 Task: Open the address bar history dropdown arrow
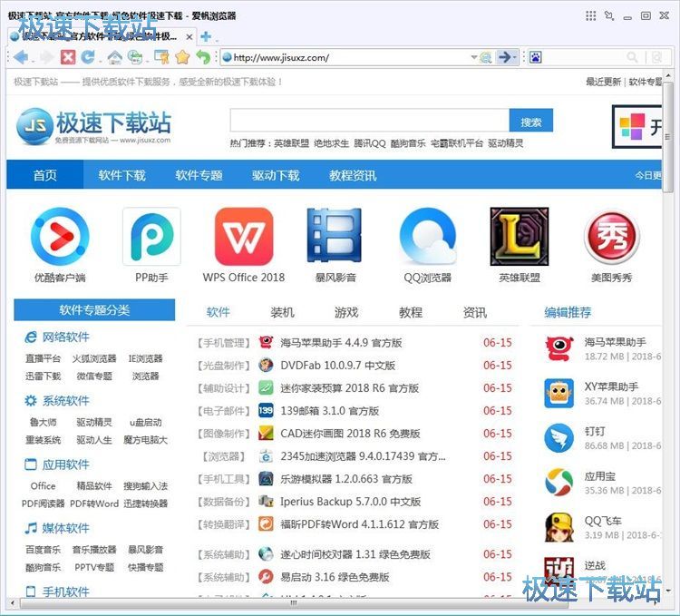(x=473, y=57)
